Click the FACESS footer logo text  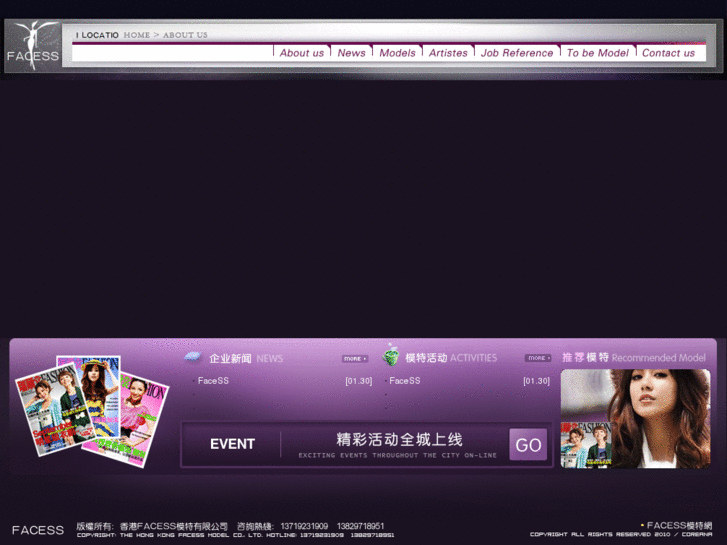[38, 530]
